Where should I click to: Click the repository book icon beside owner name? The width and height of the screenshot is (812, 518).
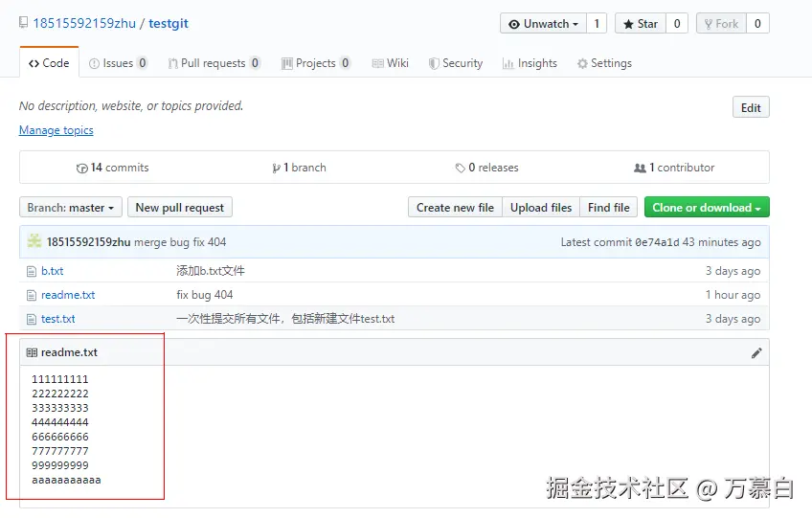point(23,22)
